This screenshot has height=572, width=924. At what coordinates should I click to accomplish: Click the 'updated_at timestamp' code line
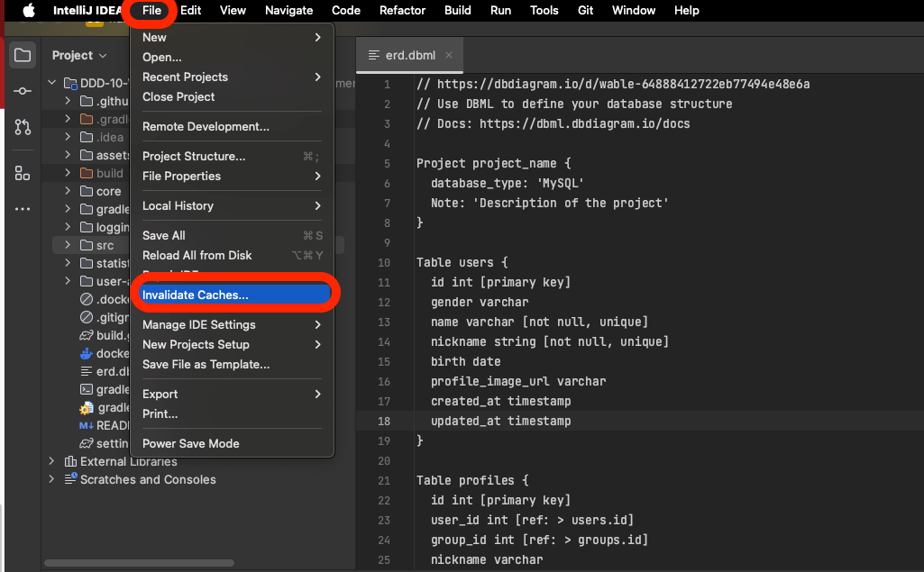501,421
